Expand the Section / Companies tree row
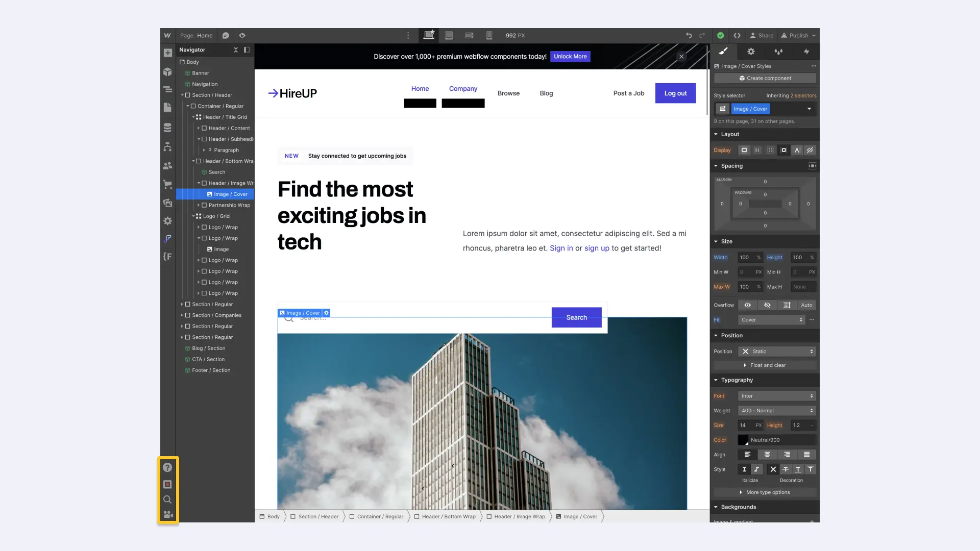 pos(182,315)
